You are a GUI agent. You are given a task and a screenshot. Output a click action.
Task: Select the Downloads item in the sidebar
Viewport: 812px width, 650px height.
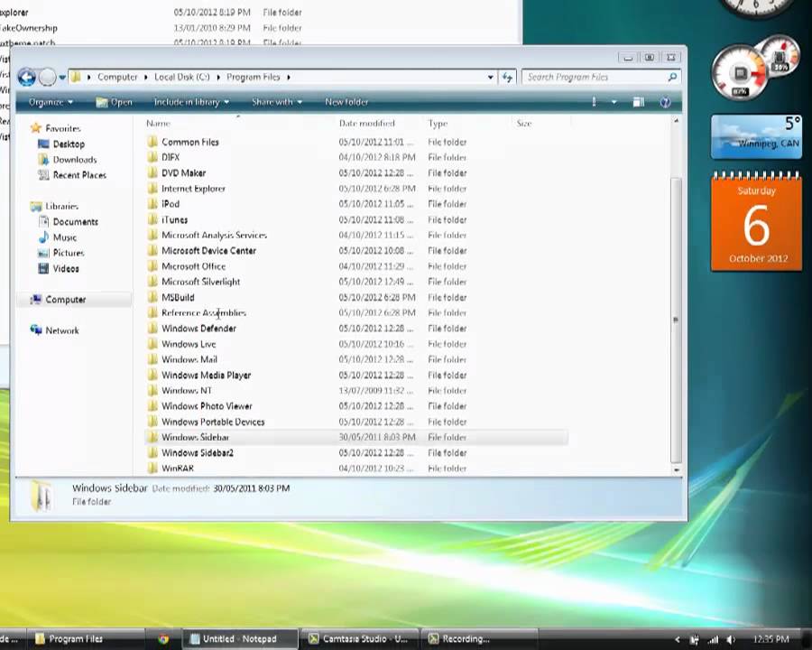[74, 159]
